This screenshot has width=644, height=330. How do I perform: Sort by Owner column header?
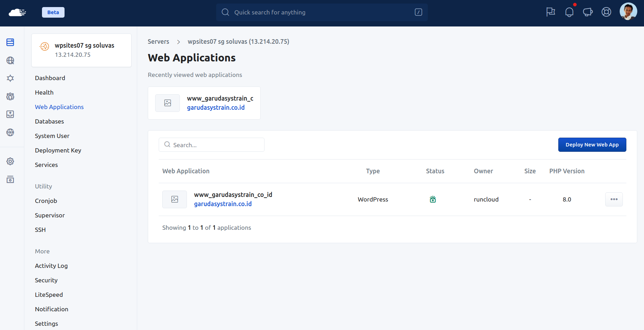click(x=484, y=171)
